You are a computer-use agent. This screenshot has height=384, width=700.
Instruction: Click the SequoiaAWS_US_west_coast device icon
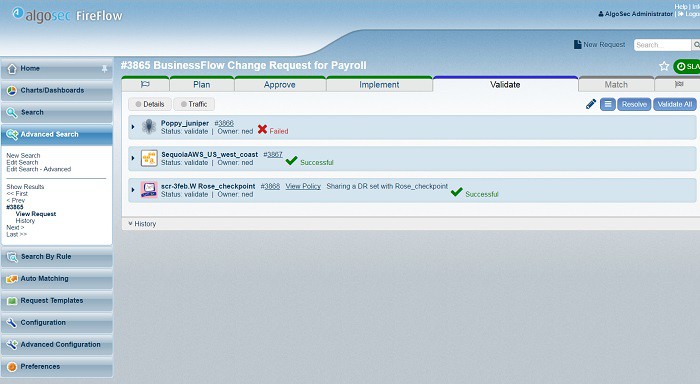coord(149,158)
